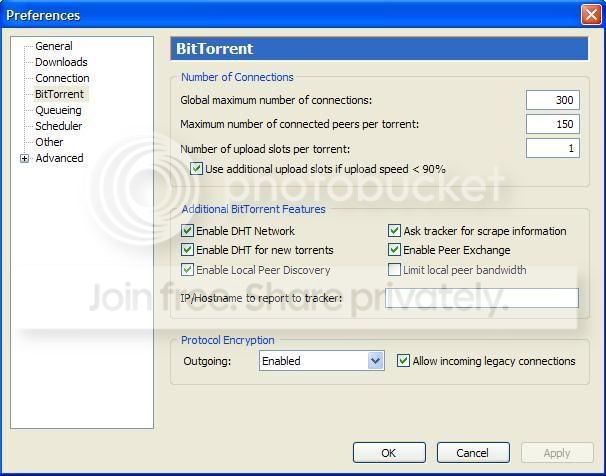
Task: Toggle Allow incoming legacy connections
Action: [403, 361]
